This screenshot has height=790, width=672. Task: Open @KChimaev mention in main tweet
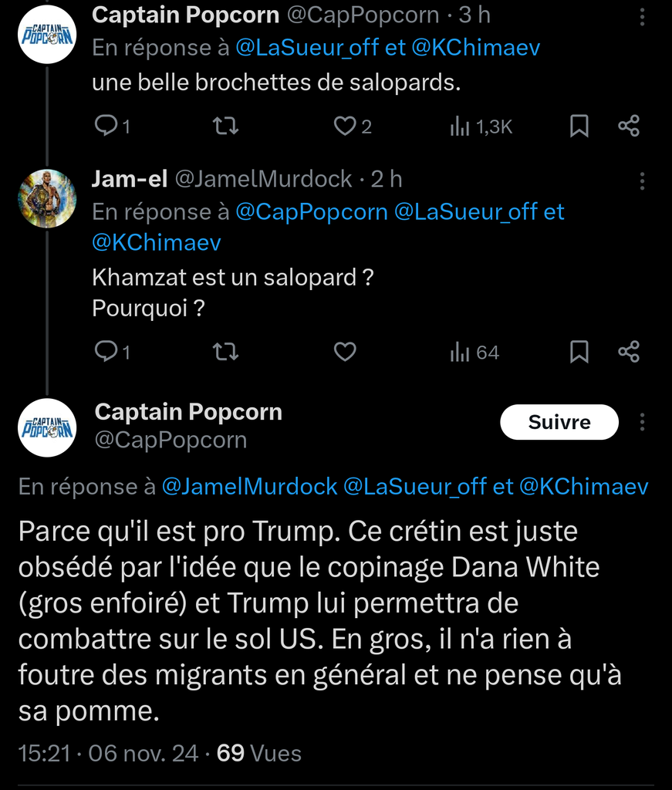(x=583, y=486)
